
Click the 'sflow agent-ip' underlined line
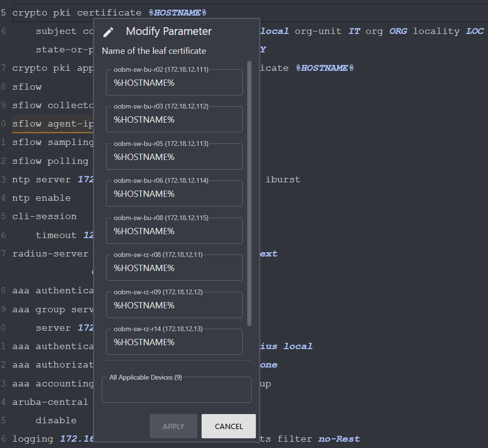[x=53, y=124]
